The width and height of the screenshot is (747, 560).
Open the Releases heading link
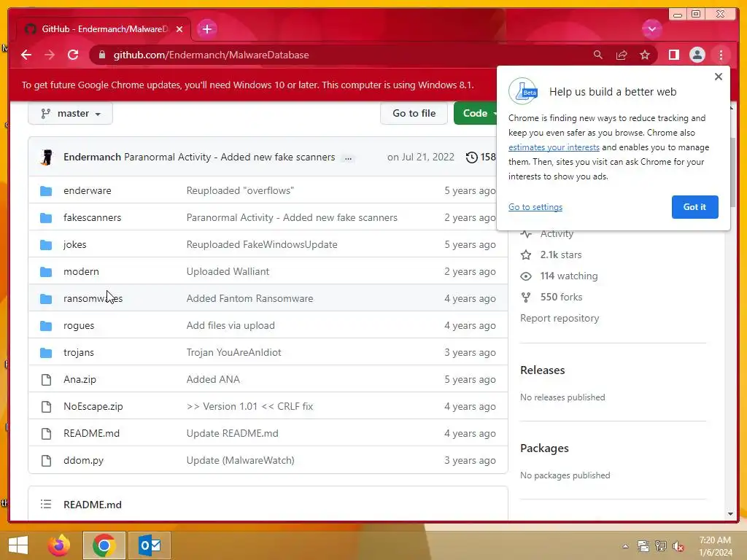coord(542,370)
